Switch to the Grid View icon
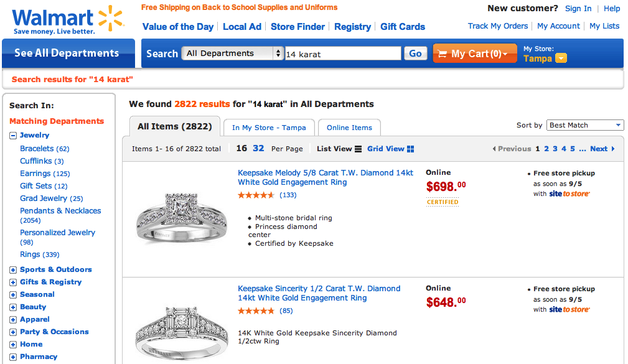This screenshot has height=364, width=628. 410,149
